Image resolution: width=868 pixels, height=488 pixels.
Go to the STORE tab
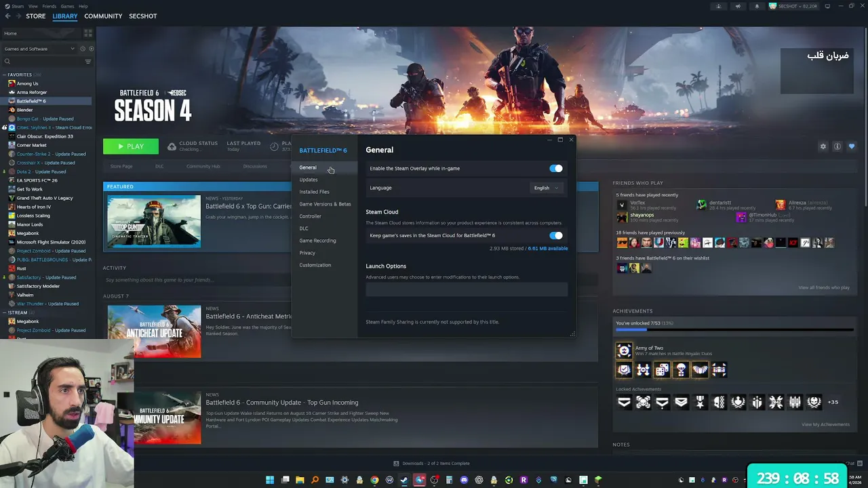pos(36,16)
